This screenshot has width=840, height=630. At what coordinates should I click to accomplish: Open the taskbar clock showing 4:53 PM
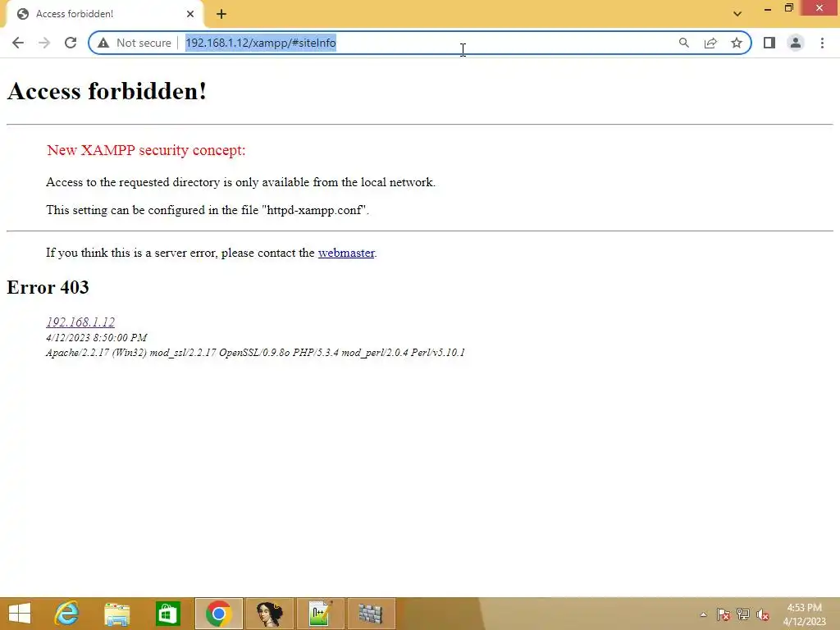click(804, 614)
